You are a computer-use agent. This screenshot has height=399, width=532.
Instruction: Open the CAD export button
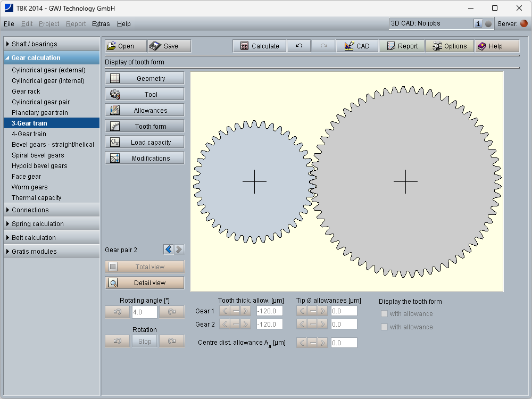click(x=356, y=46)
